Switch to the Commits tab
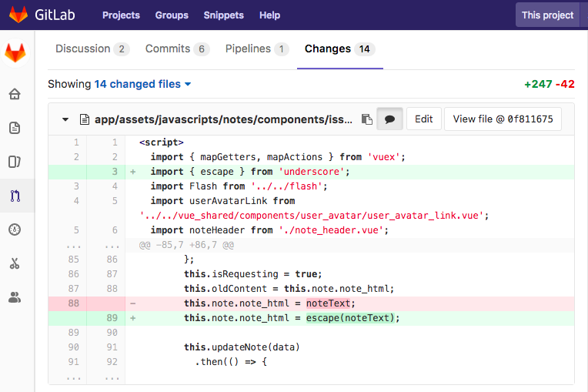The width and height of the screenshot is (588, 392). [177, 49]
